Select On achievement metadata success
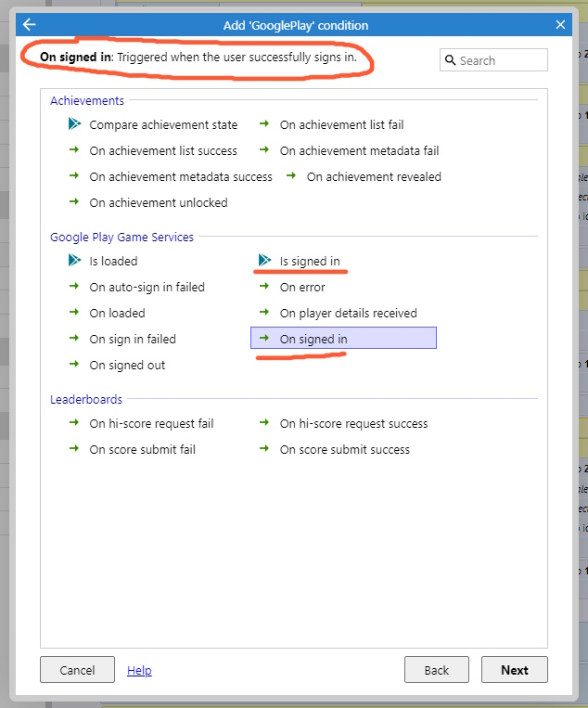Viewport: 588px width, 708px height. (181, 177)
